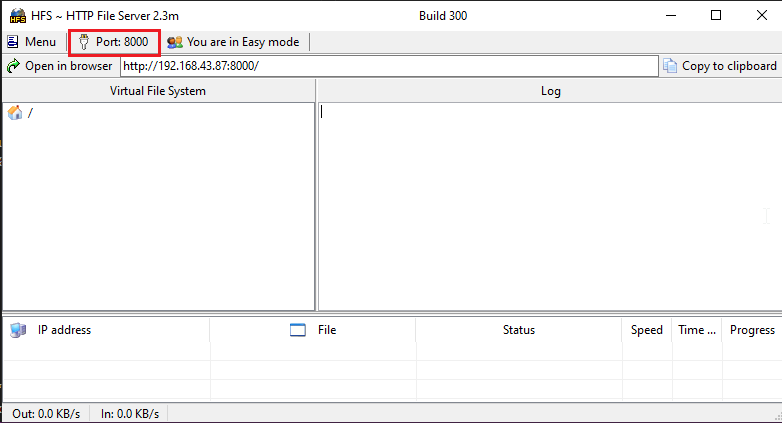Click the window icon in File header
This screenshot has width=782, height=423.
coord(298,330)
